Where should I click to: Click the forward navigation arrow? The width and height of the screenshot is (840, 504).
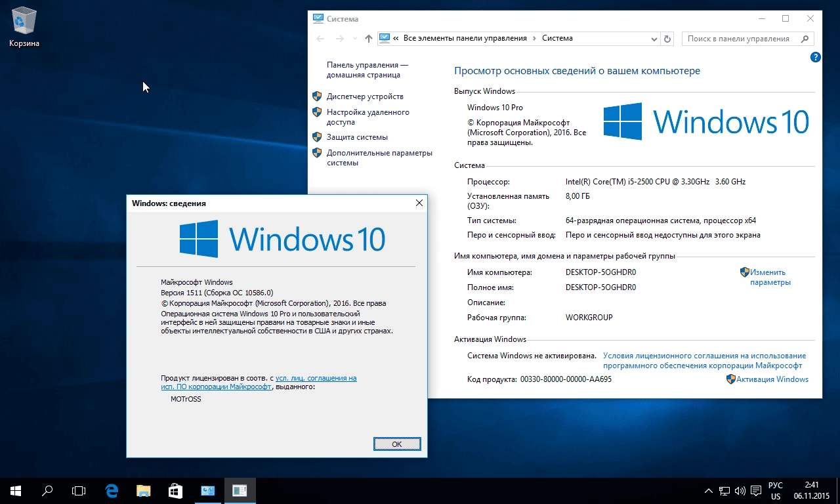pyautogui.click(x=339, y=39)
